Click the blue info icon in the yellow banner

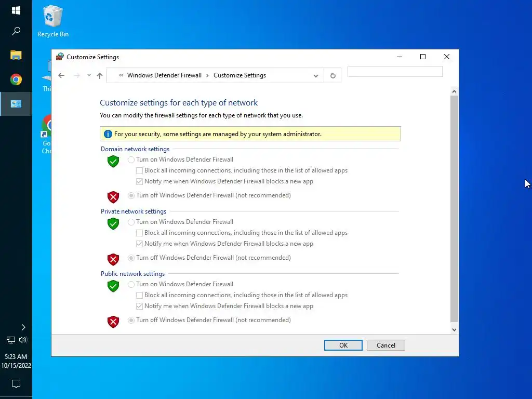(108, 134)
